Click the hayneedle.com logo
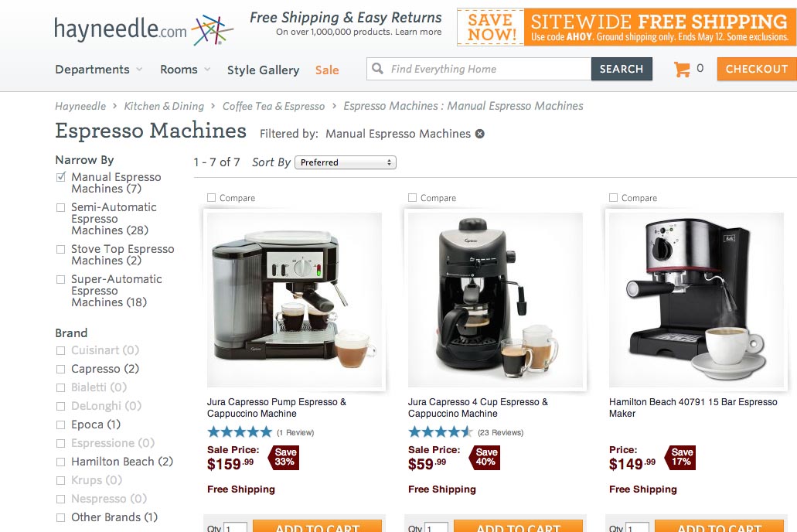This screenshot has width=797, height=532. point(143,29)
